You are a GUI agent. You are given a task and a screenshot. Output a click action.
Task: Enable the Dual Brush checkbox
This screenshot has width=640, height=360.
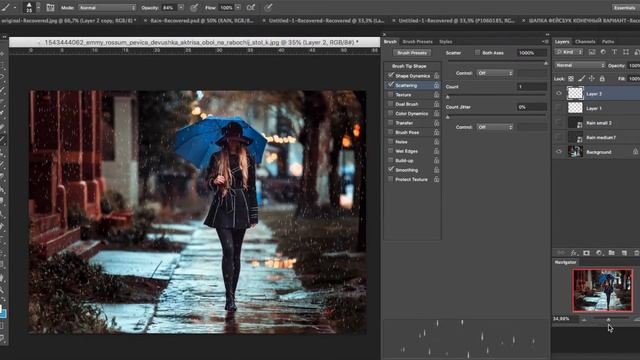pyautogui.click(x=391, y=104)
